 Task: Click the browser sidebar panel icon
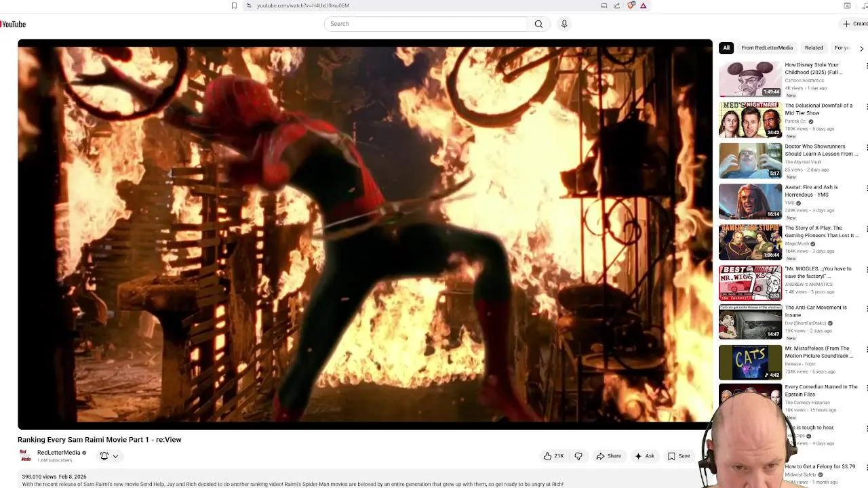[847, 5]
